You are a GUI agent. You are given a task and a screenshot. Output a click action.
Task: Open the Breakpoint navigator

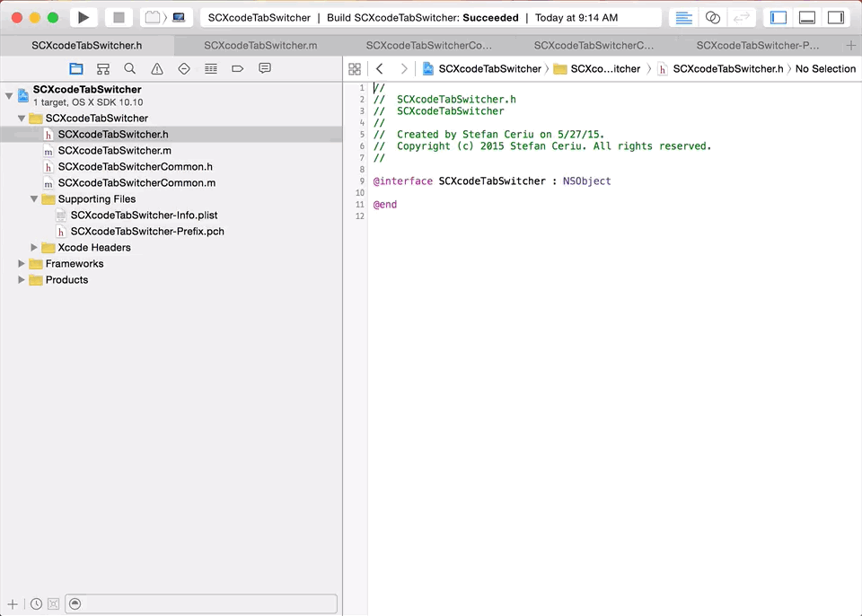[237, 69]
